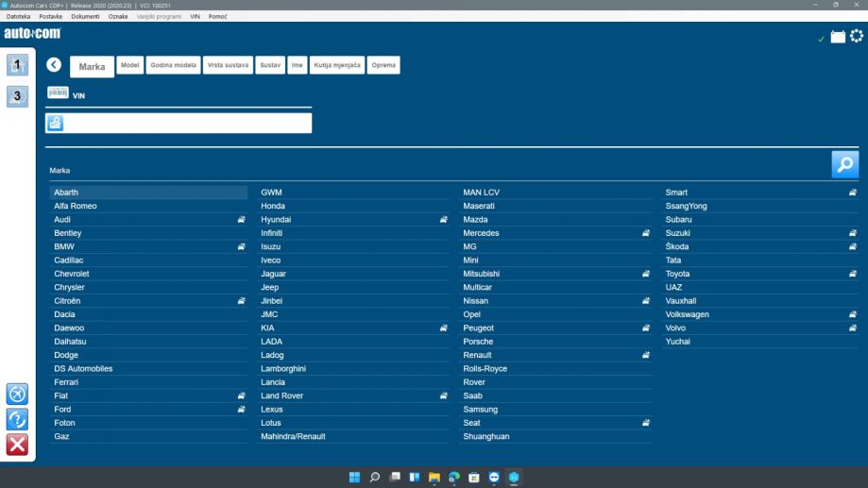The height and width of the screenshot is (488, 868).
Task: Click the car icon beside Mercedes
Action: 645,233
